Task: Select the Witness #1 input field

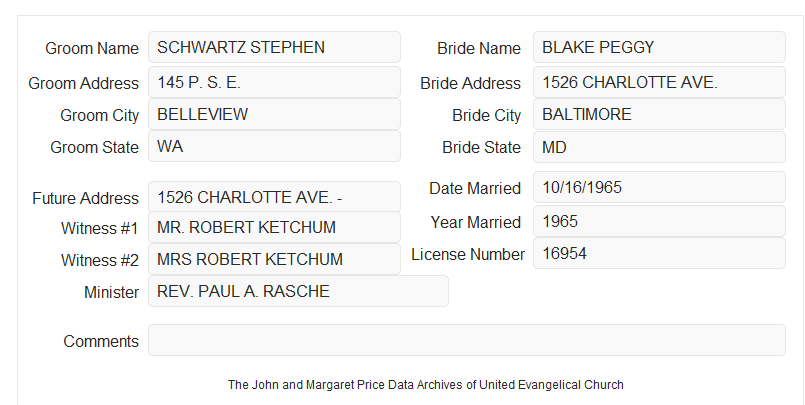Action: click(274, 227)
